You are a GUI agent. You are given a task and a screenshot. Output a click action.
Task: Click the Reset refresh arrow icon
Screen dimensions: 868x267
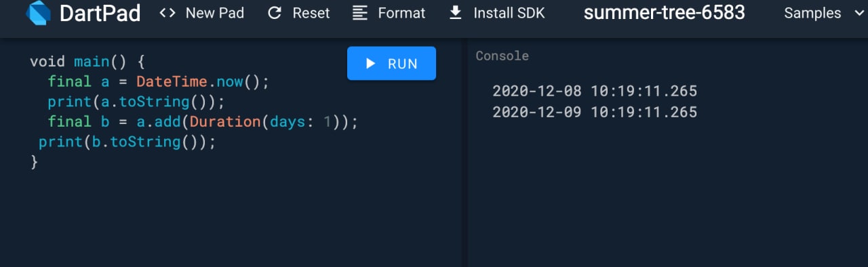click(x=275, y=13)
